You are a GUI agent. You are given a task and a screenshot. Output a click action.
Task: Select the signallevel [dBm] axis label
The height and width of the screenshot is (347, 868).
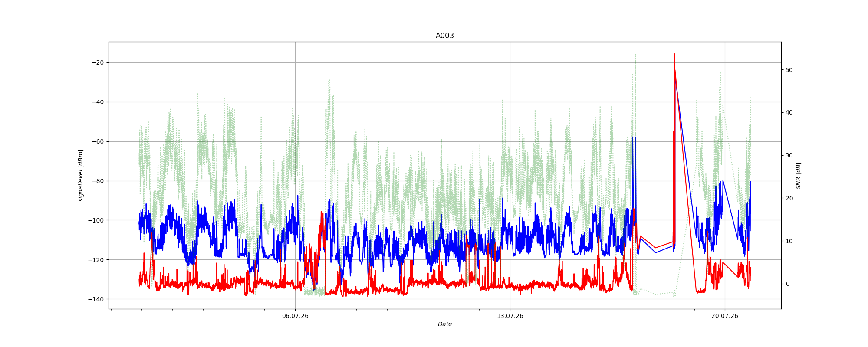[81, 175]
